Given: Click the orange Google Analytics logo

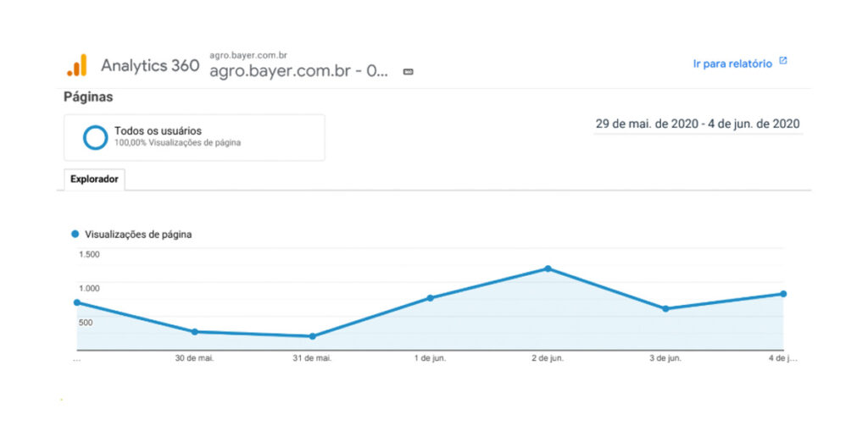Looking at the screenshot, I should (x=76, y=65).
